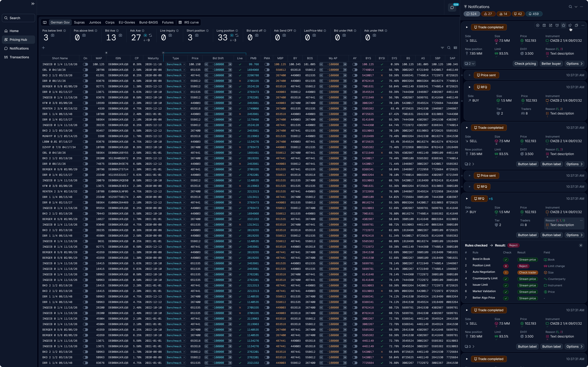Snooze notification with the alarm clock icon
This screenshot has height=367, width=588.
click(557, 26)
